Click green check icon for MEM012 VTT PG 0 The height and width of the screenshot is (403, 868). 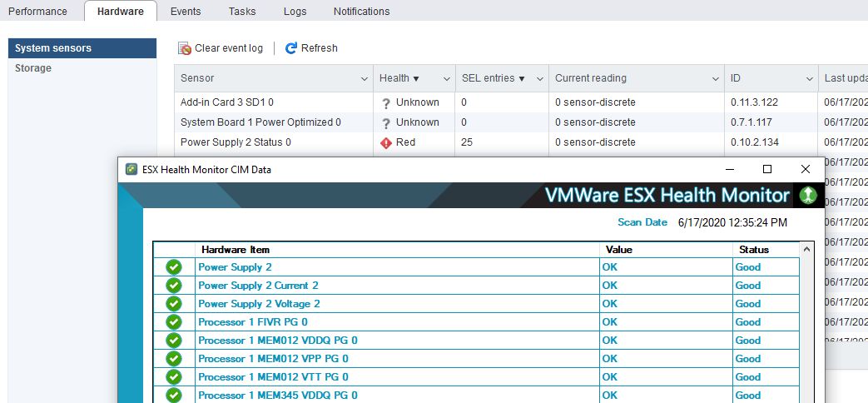pyautogui.click(x=174, y=377)
